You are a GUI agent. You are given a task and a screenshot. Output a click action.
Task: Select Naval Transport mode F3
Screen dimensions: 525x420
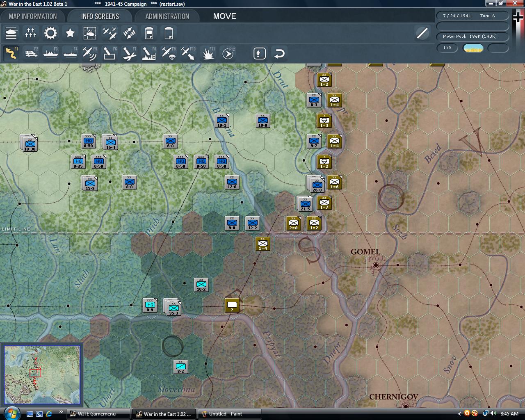pyautogui.click(x=50, y=53)
